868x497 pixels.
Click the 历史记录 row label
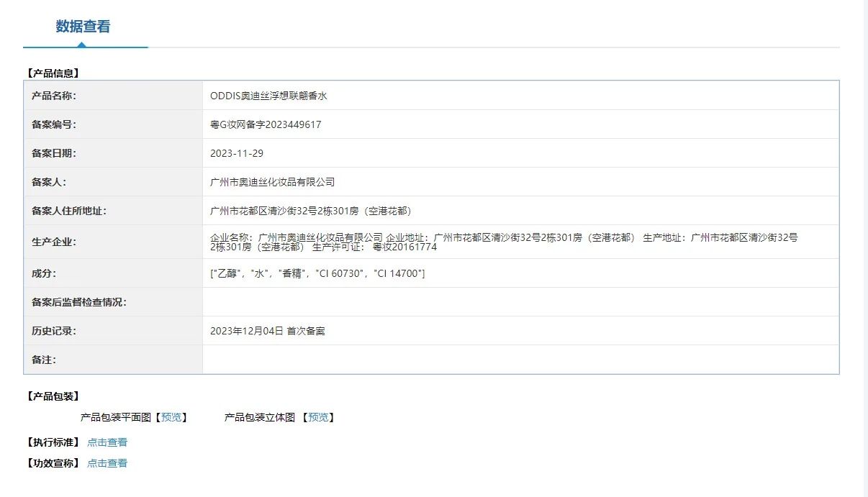[x=54, y=331]
